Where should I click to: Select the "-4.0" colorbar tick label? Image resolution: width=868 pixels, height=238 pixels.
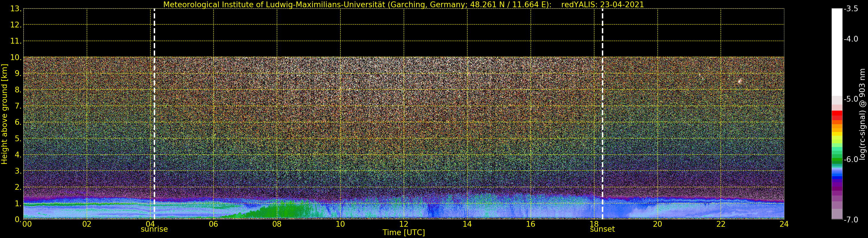851,39
